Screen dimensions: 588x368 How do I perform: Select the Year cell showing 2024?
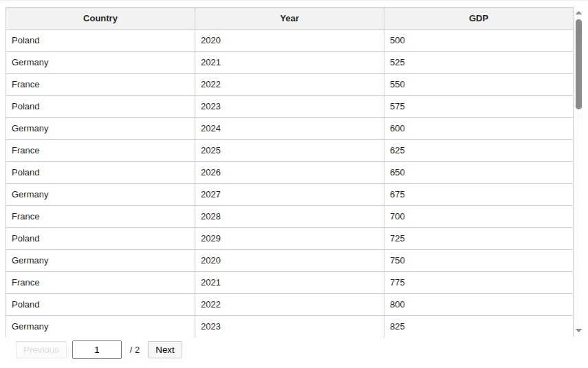click(211, 129)
